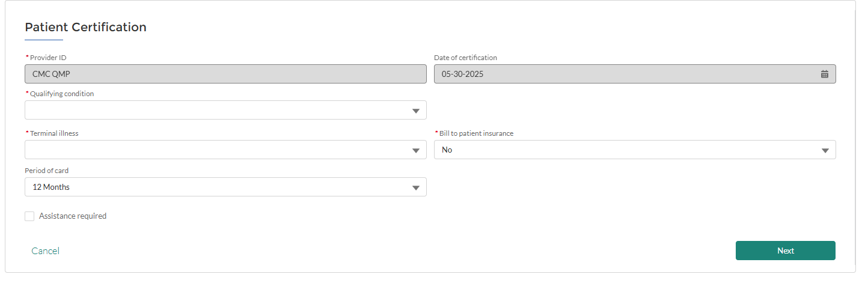Select the date field showing 05-30-2025
The image size is (868, 295).
(635, 74)
